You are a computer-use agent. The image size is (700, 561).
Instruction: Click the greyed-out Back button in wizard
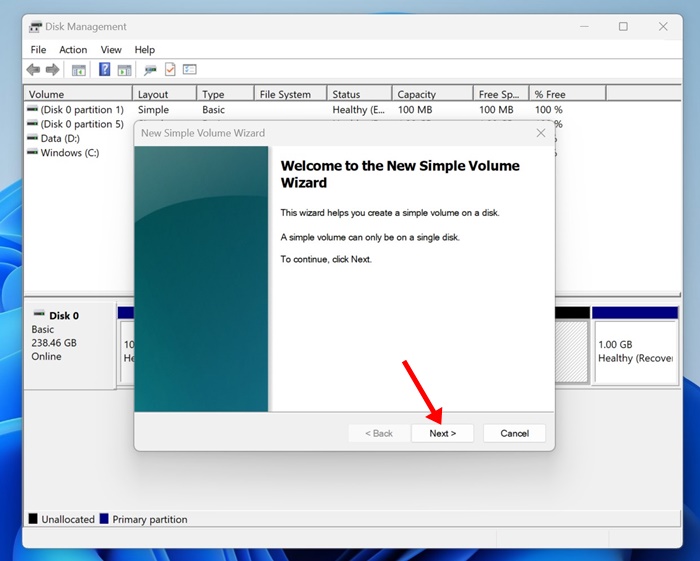point(379,433)
